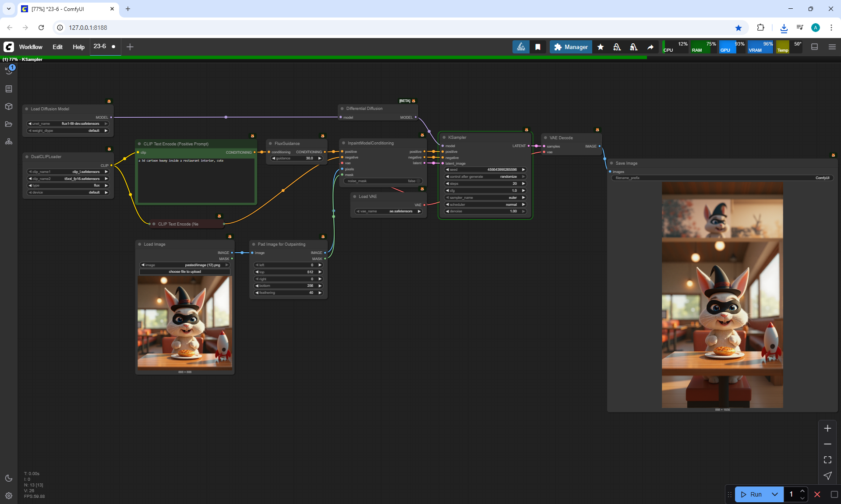Screen dimensions: 841x504
Task: Click choose file to upload button
Action: [x=185, y=271]
